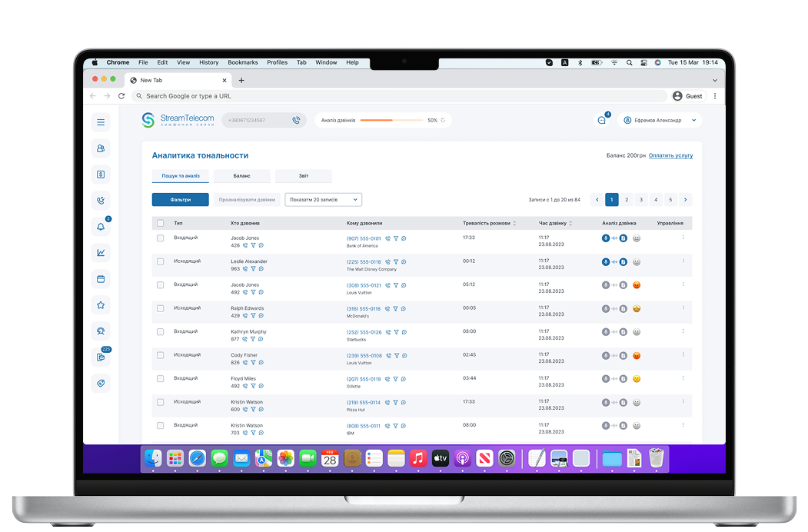Click the microphone icon in Jacob Jones' first row
Image resolution: width=808 pixels, height=532 pixels.
tap(606, 238)
